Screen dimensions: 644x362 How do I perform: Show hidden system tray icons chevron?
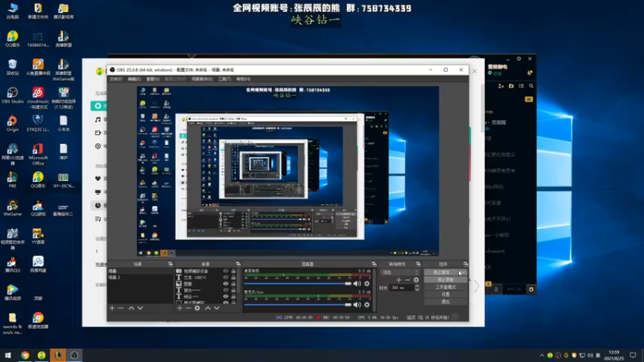point(542,356)
